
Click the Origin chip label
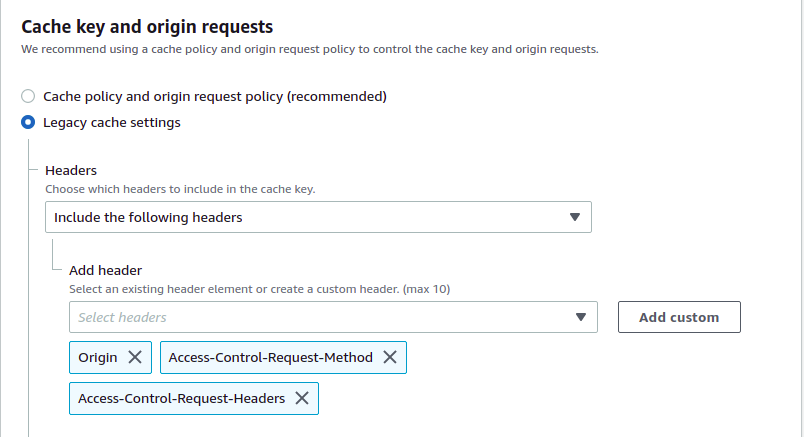click(97, 357)
